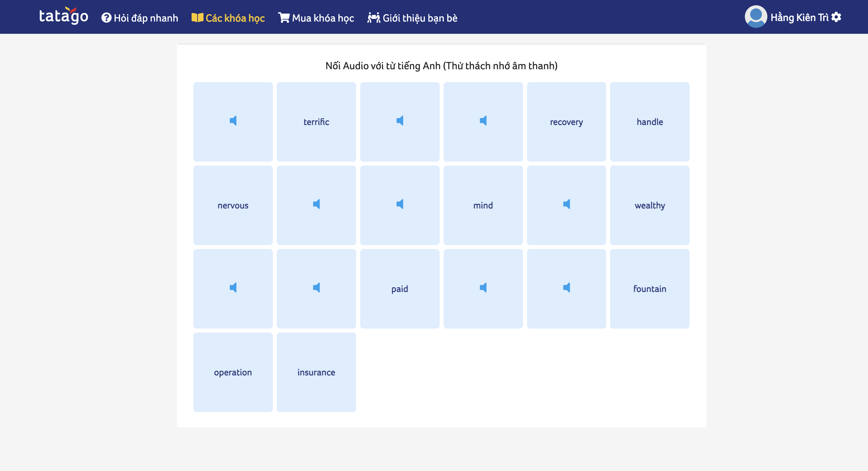Play audio card right of nervous

316,205
